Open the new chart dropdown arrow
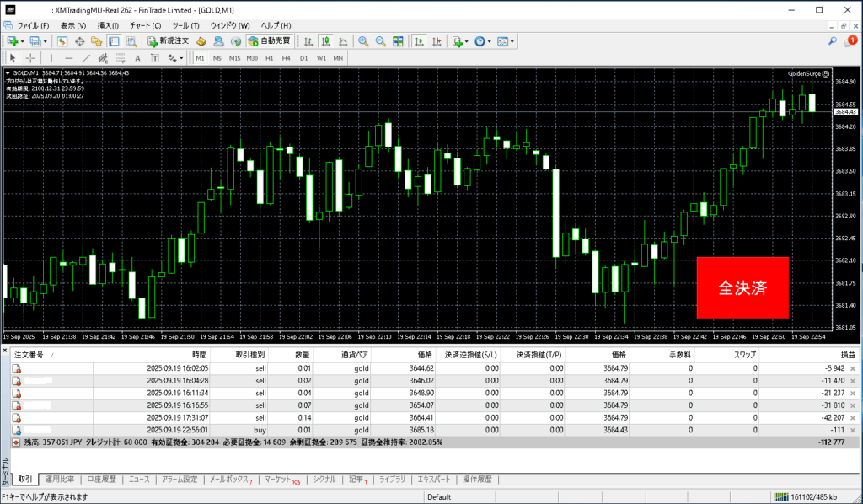Screen dimensions: 863x504 pyautogui.click(x=24, y=40)
